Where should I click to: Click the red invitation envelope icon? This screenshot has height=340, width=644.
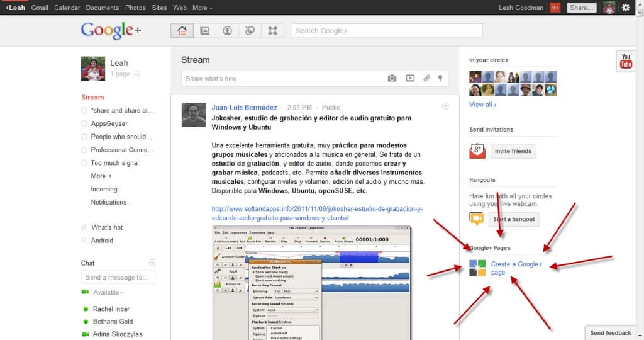tap(477, 151)
